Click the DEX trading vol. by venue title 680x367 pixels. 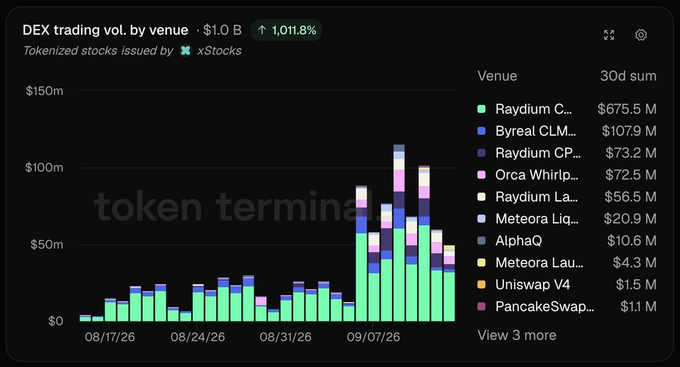pyautogui.click(x=105, y=30)
